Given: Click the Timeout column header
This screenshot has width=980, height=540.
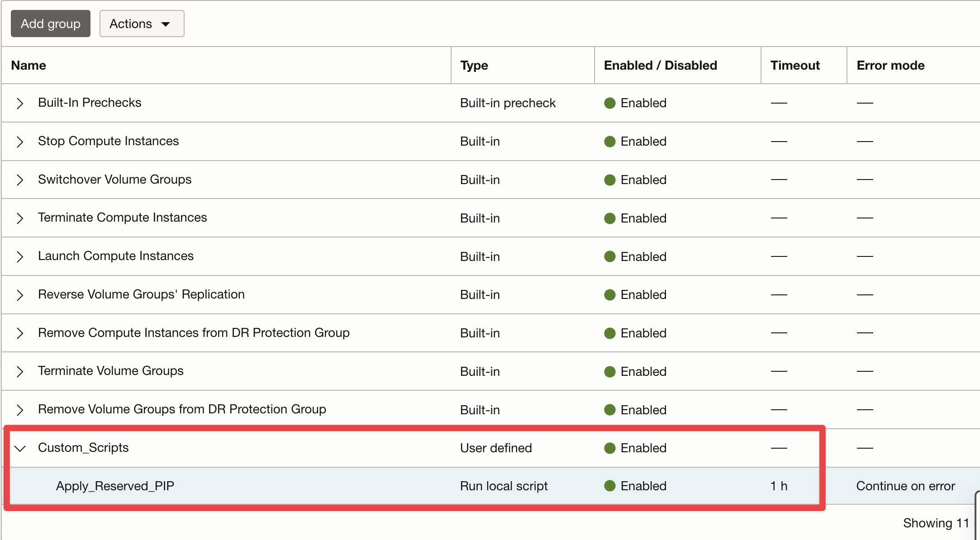Looking at the screenshot, I should click(794, 66).
